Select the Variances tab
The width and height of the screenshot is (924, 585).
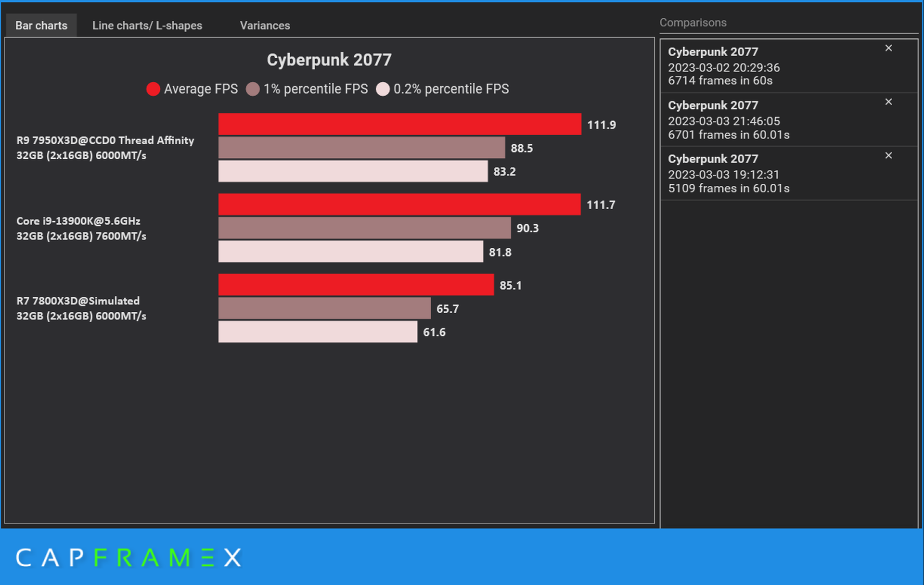pos(265,25)
